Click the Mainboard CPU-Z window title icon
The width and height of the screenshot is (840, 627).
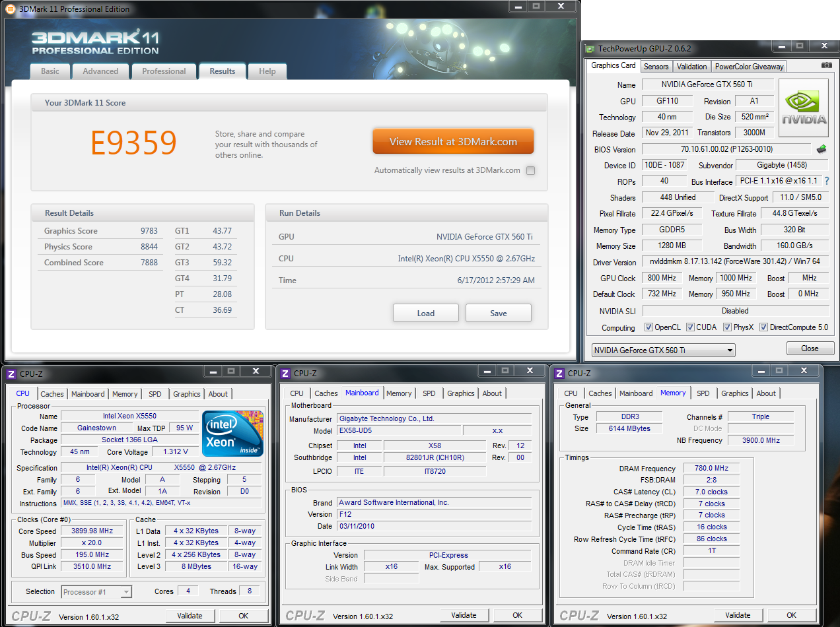(x=285, y=374)
